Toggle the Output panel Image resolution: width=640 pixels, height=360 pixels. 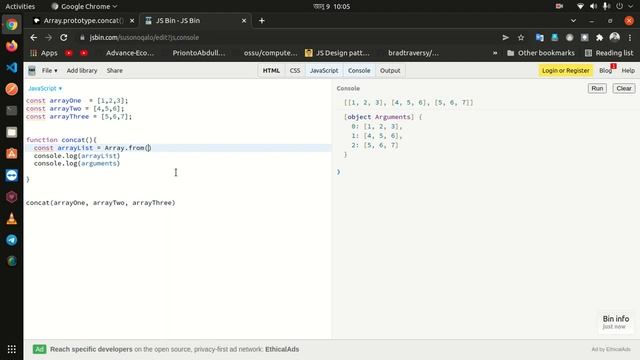click(x=390, y=71)
